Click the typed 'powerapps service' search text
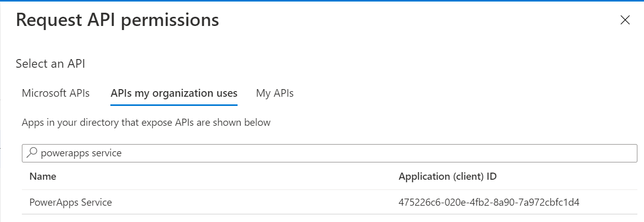This screenshot has height=222, width=644. click(x=81, y=153)
